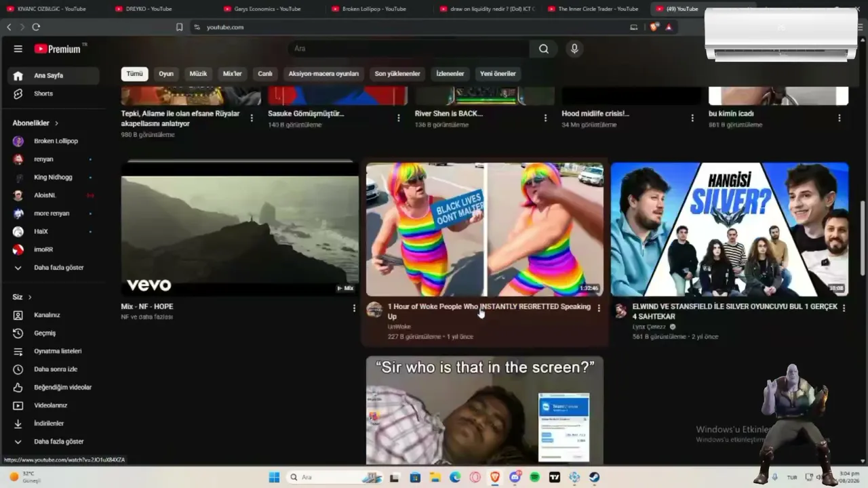Open Beğendiğim videolar list
This screenshot has width=868, height=488.
[x=54, y=388]
